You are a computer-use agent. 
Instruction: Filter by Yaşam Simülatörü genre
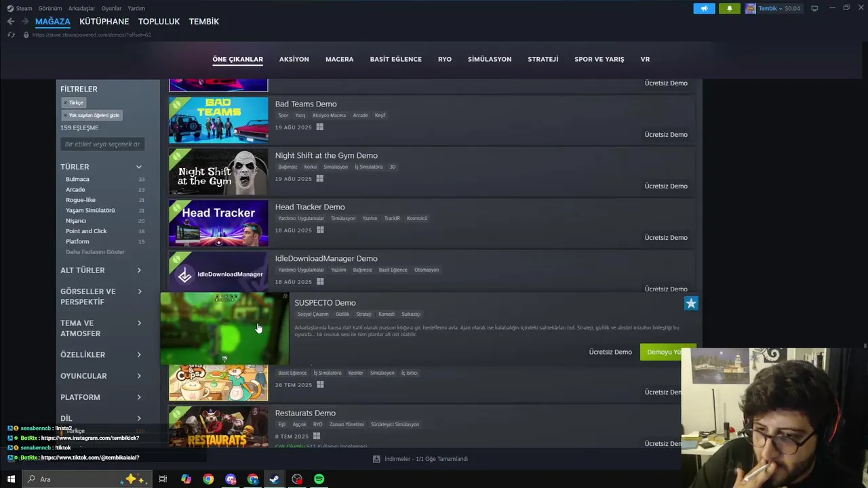point(90,210)
